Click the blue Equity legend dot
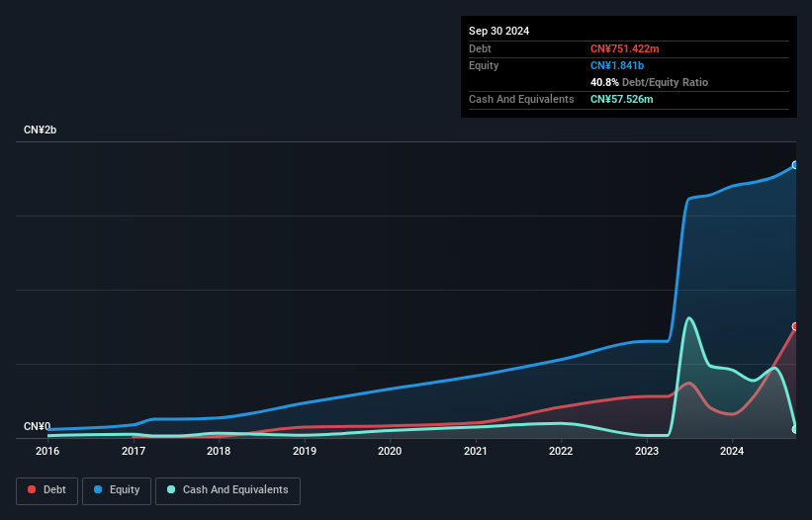Image resolution: width=812 pixels, height=520 pixels. [98, 489]
